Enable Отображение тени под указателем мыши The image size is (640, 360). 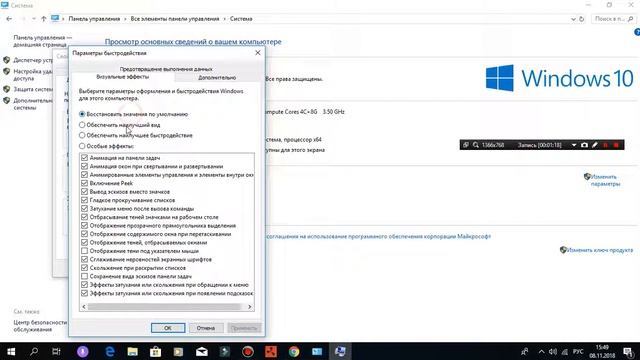pyautogui.click(x=84, y=251)
